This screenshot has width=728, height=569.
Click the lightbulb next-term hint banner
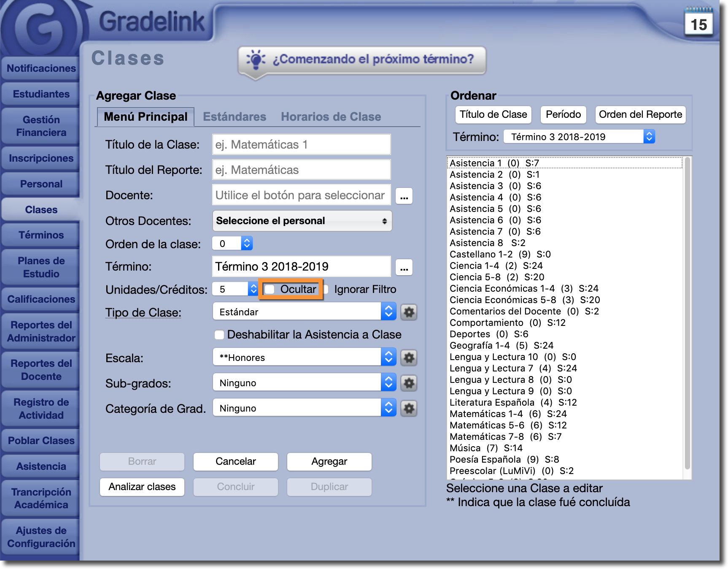(x=362, y=60)
